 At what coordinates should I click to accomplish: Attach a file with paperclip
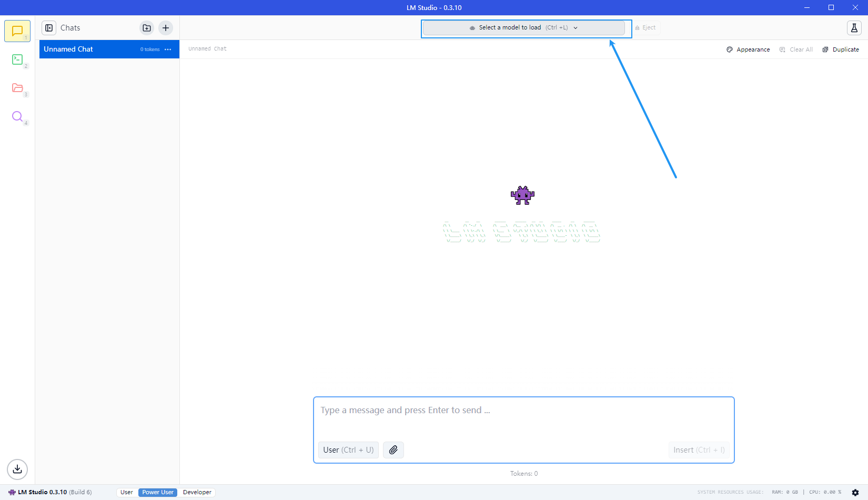point(393,450)
